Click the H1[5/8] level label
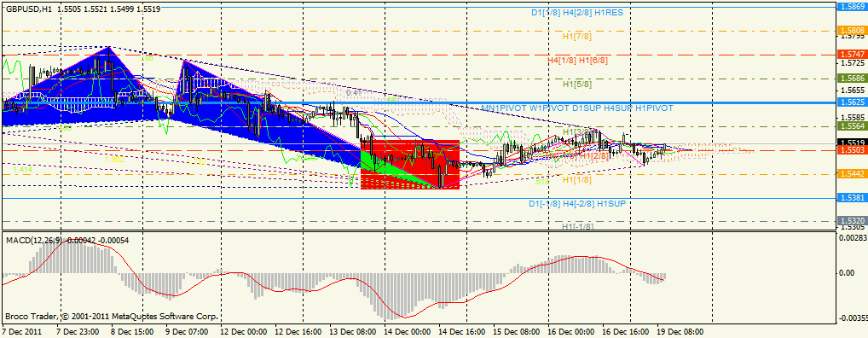The width and height of the screenshot is (868, 338). [577, 84]
